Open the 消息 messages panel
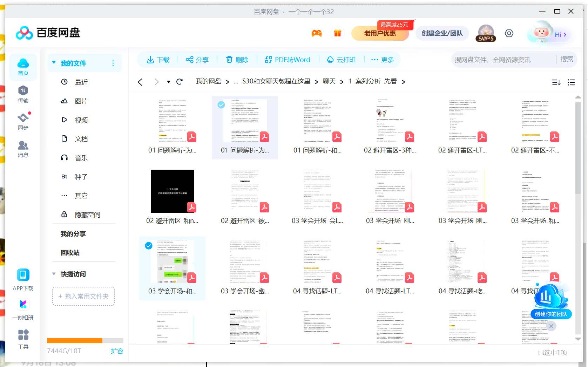 (x=23, y=149)
